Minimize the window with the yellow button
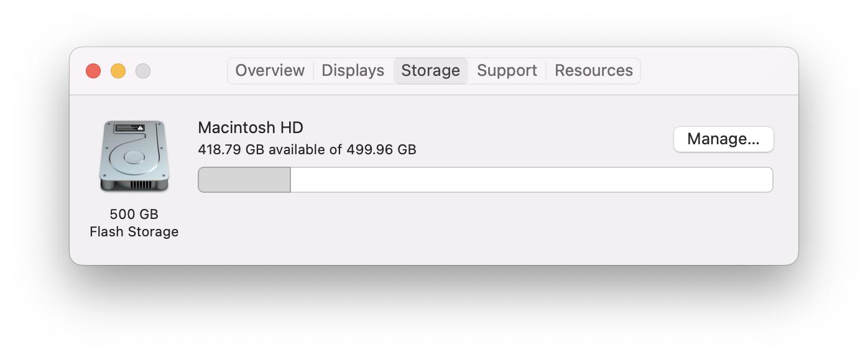Image resolution: width=868 pixels, height=357 pixels. (118, 71)
